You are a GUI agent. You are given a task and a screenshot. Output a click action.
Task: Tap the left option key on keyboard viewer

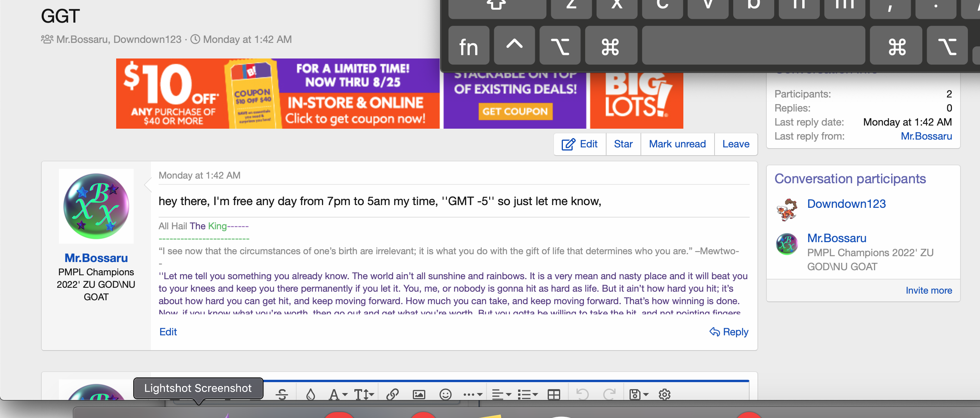pos(560,46)
